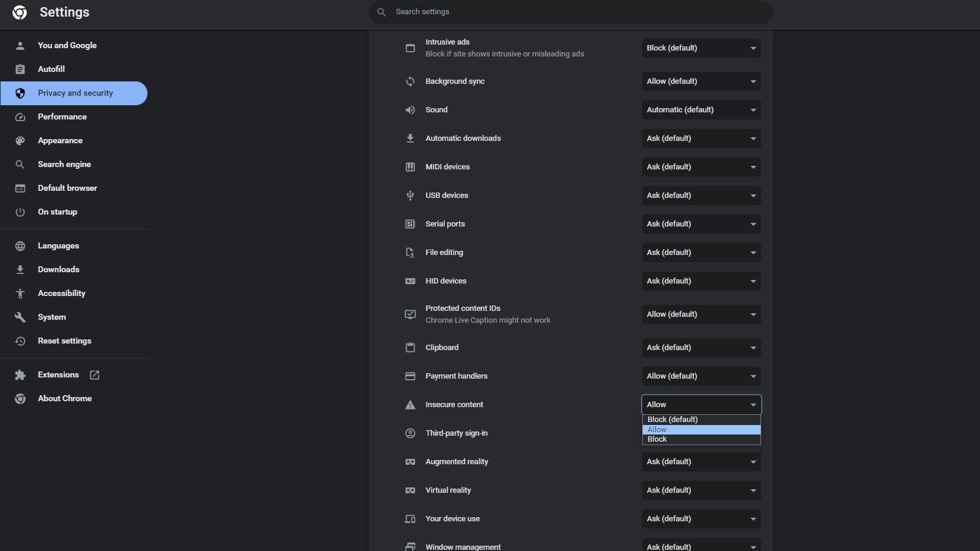
Task: Click the On startup power icon
Action: click(x=20, y=212)
